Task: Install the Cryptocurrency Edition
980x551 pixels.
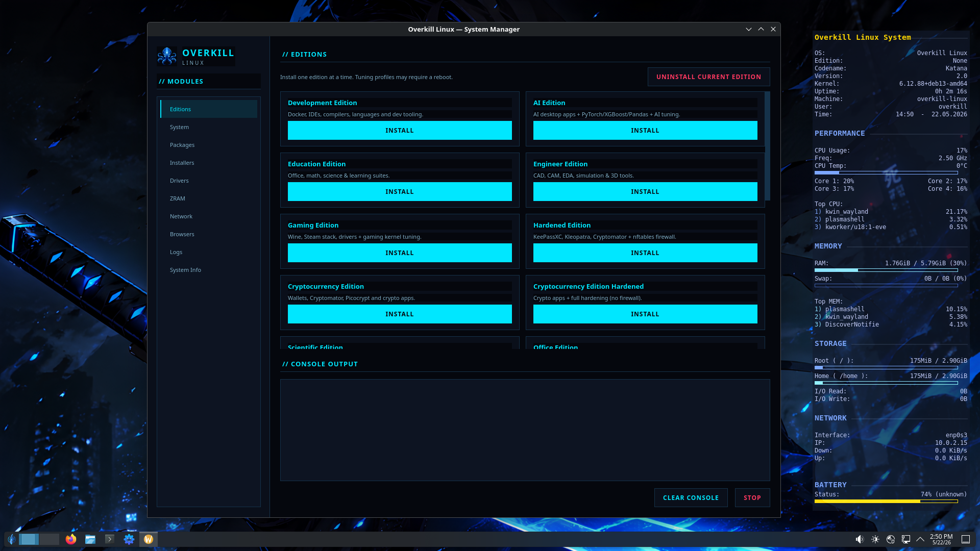Action: tap(400, 314)
